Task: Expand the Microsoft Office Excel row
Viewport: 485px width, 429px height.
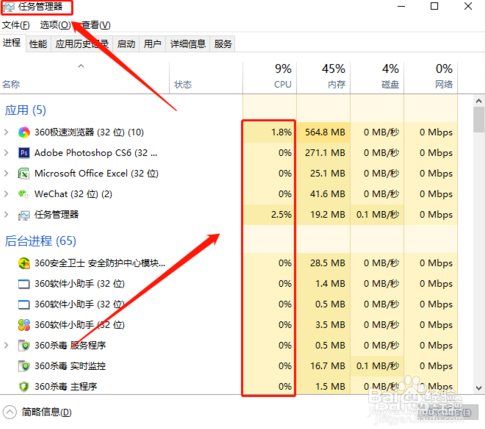Action: pyautogui.click(x=6, y=173)
